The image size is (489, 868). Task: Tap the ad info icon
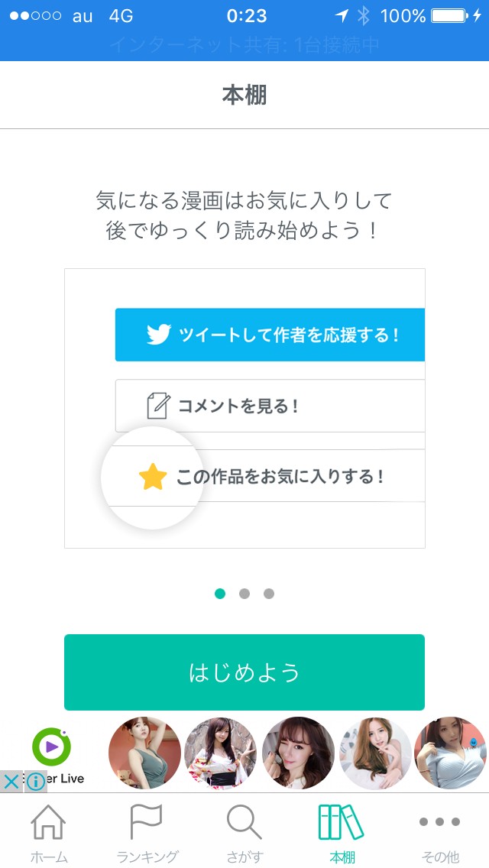click(x=35, y=782)
